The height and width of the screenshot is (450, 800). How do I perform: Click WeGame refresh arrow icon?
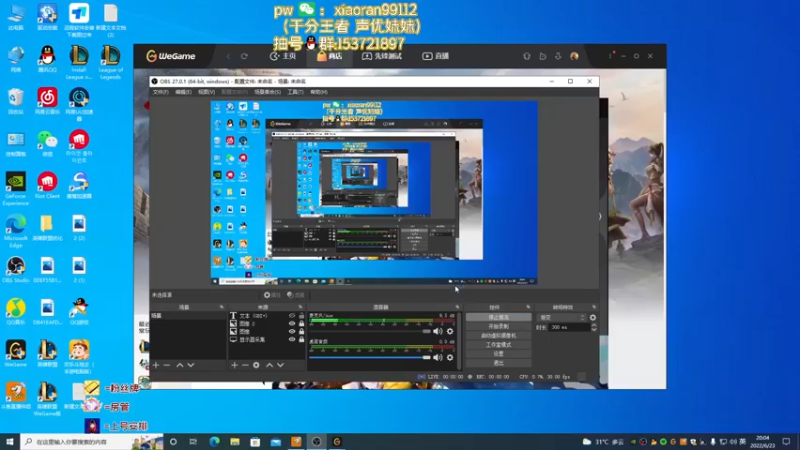(x=244, y=56)
